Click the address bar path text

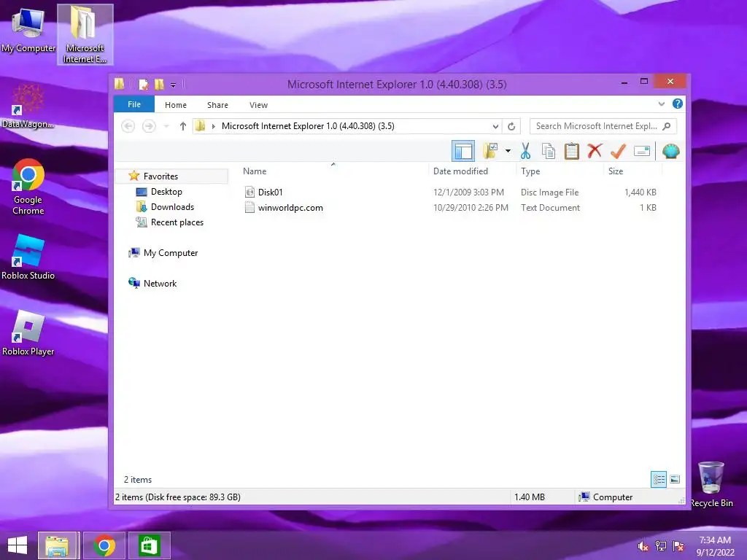[308, 126]
